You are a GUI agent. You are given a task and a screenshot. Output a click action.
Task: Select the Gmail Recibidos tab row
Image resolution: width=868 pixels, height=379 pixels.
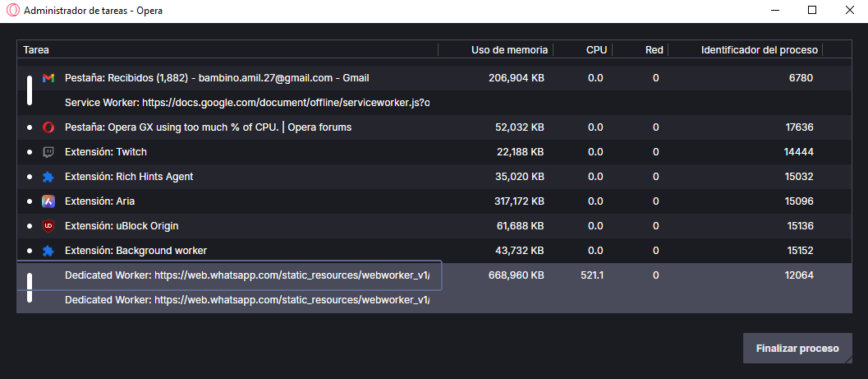pos(434,78)
